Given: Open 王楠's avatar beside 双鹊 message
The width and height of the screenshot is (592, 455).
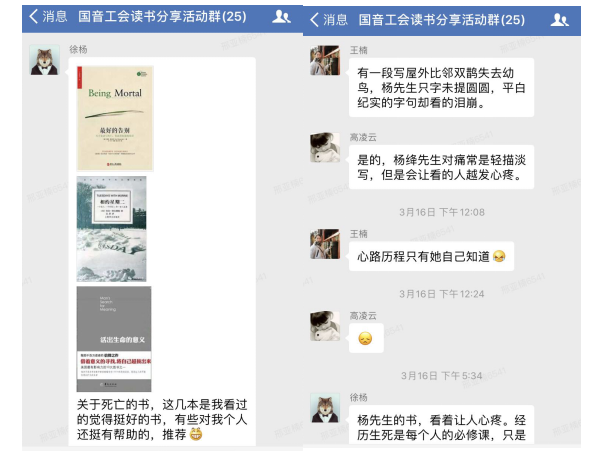Looking at the screenshot, I should tap(325, 60).
